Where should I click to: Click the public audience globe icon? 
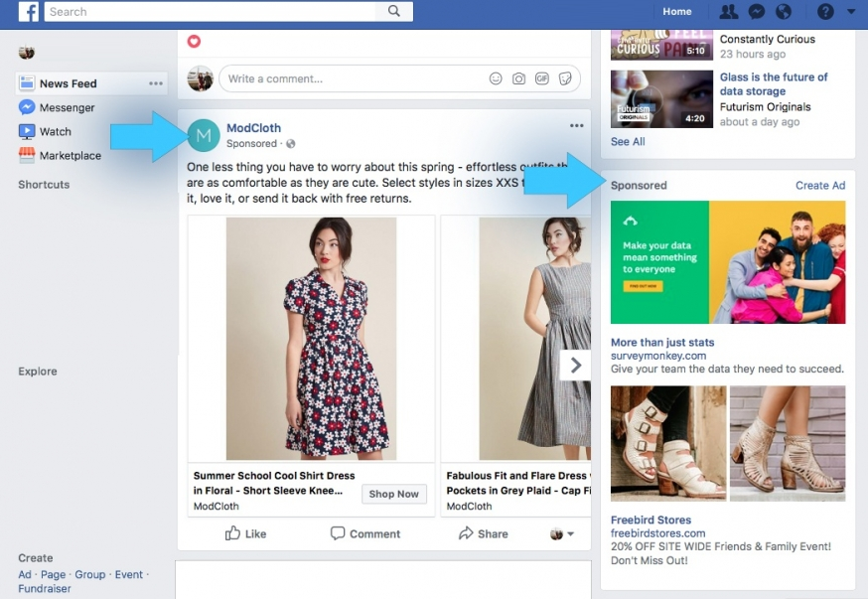point(291,144)
